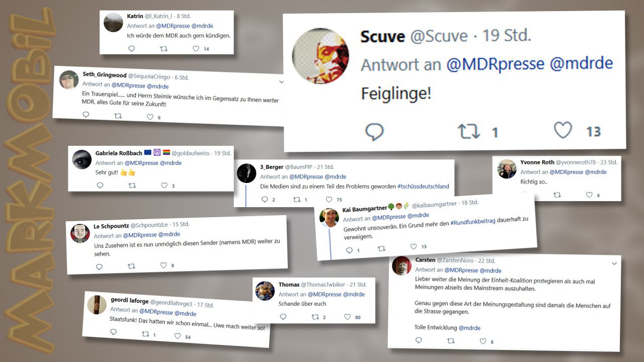This screenshot has width=644, height=362.
Task: Like the Scuve tweet 'Feiglinge!'
Action: click(x=563, y=131)
